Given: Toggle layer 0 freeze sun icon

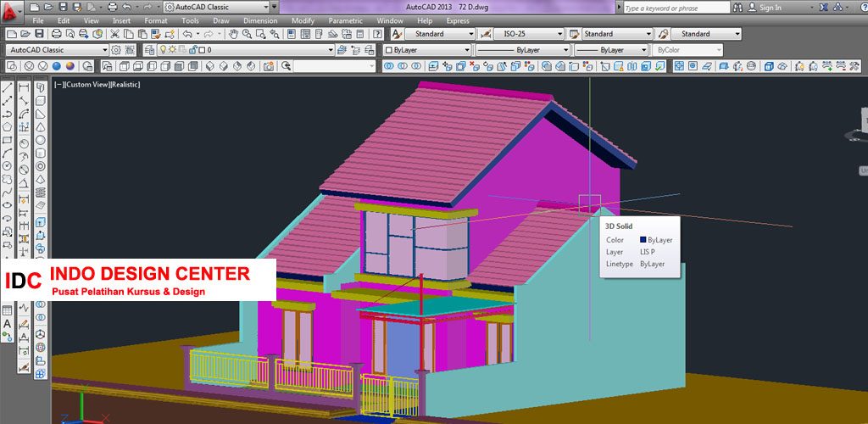Looking at the screenshot, I should coord(172,50).
